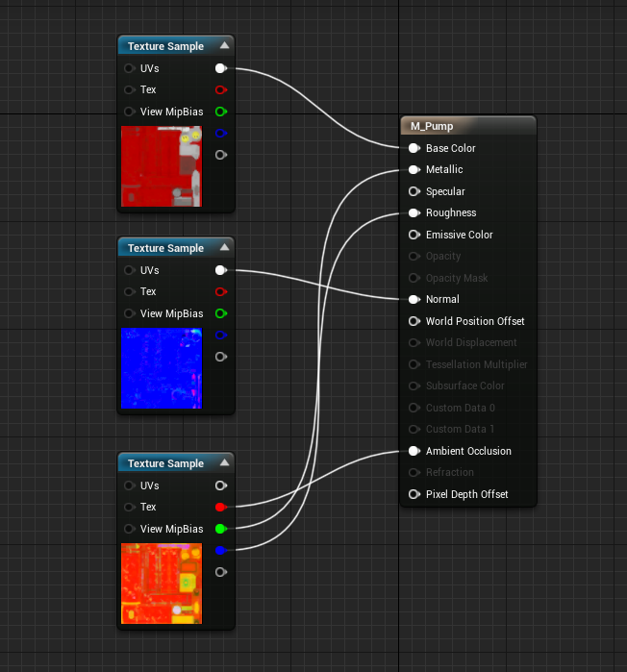Click the Pixel Depth Offset pin
Image resolution: width=627 pixels, height=672 pixels.
pos(414,494)
